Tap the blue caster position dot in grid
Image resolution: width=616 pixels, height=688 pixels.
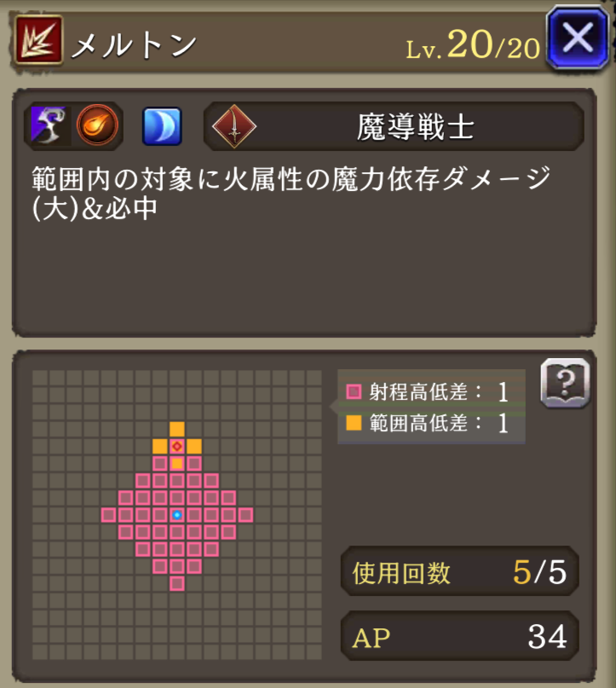177,515
